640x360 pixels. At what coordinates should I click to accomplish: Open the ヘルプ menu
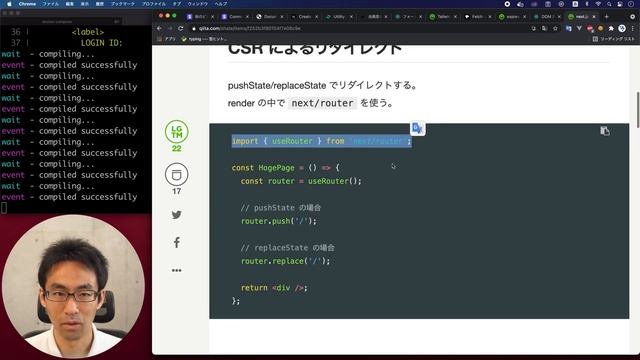tap(221, 4)
